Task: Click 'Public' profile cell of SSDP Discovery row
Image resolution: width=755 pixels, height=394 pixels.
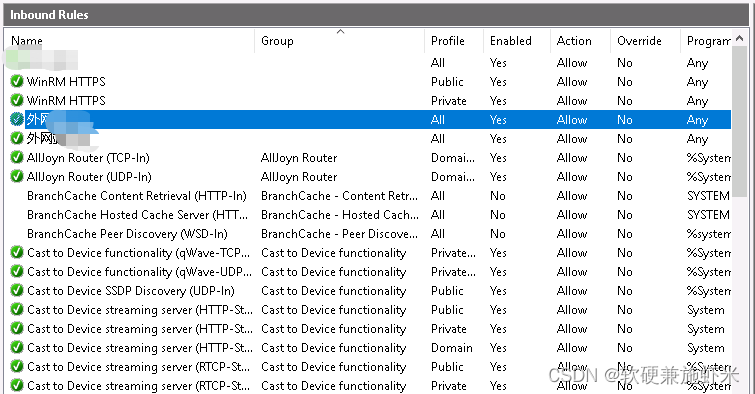Action: (447, 291)
